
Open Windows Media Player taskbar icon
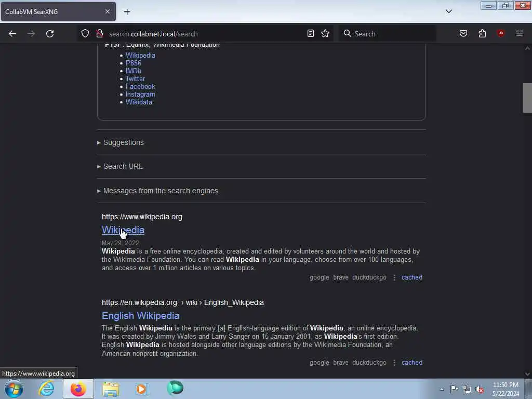point(142,389)
